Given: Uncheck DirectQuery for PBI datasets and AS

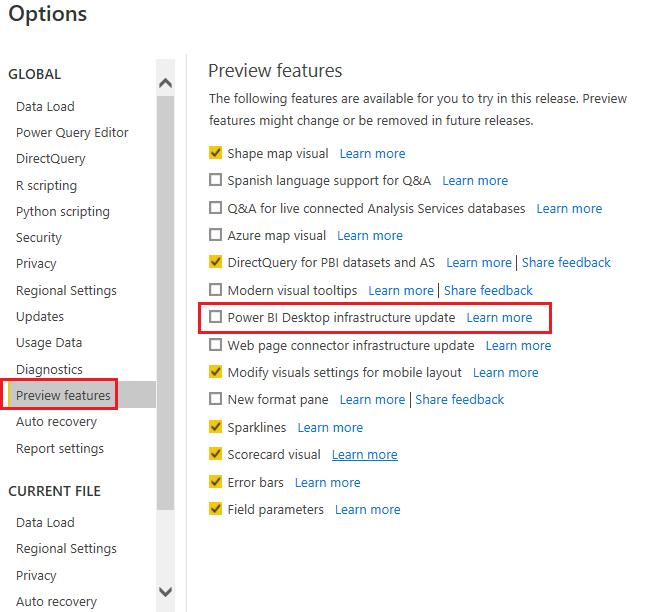Looking at the screenshot, I should 216,262.
